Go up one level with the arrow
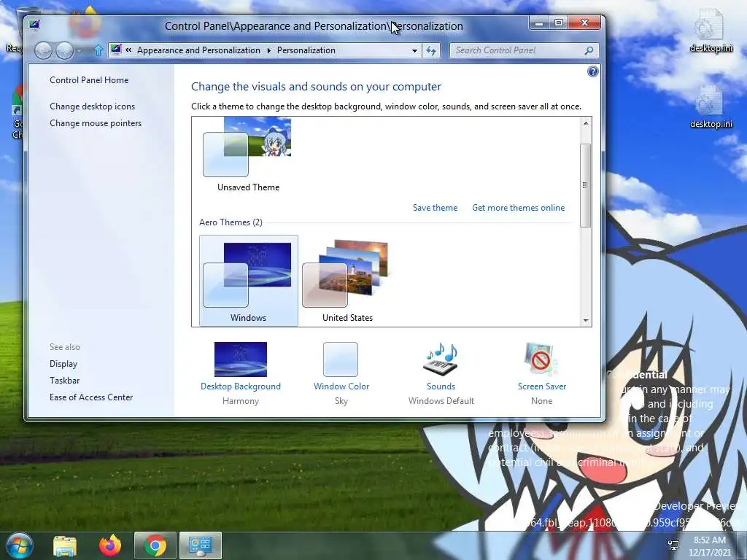The image size is (747, 560). tap(98, 50)
